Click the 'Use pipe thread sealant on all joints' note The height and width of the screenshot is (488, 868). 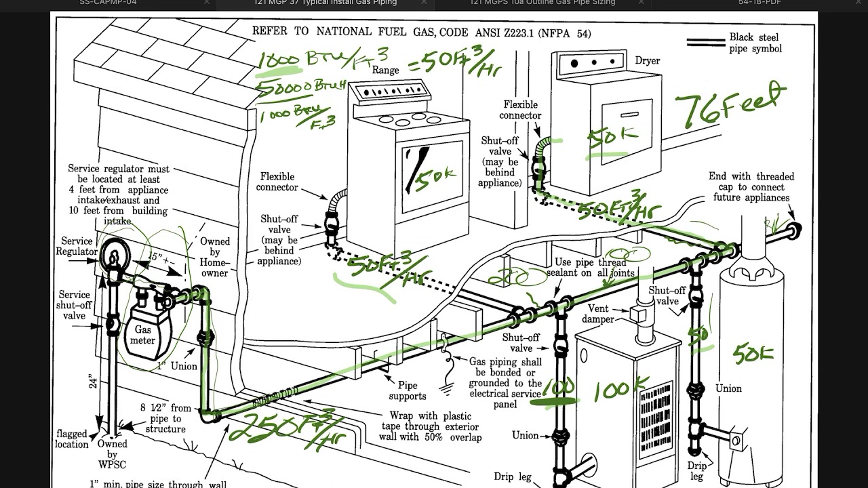click(591, 268)
